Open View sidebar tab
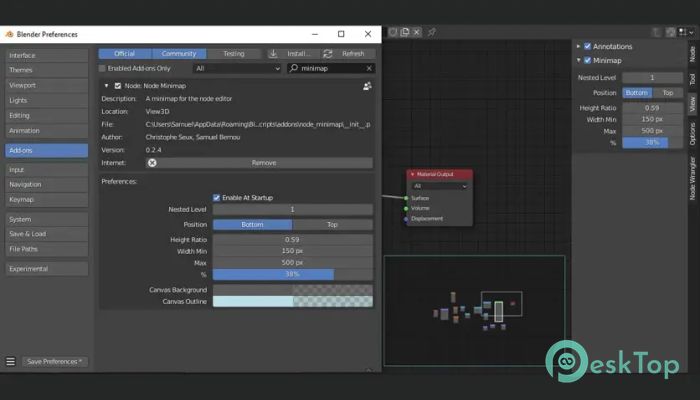This screenshot has width=700, height=400. click(x=692, y=104)
